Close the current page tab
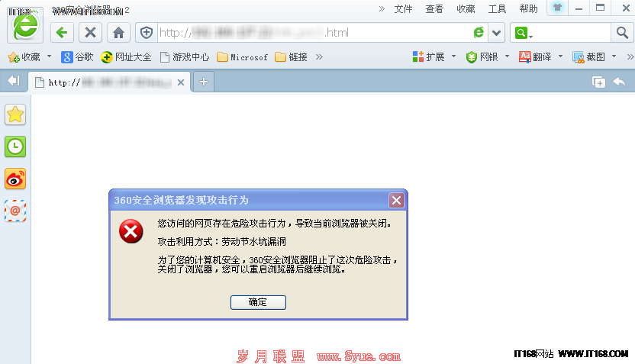Screen dimensions: 635x364 point(181,82)
